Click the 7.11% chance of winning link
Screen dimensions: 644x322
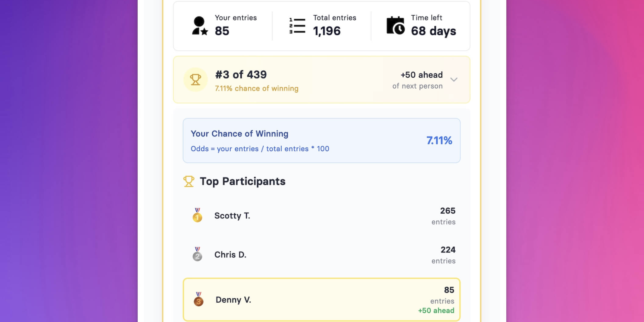click(256, 89)
